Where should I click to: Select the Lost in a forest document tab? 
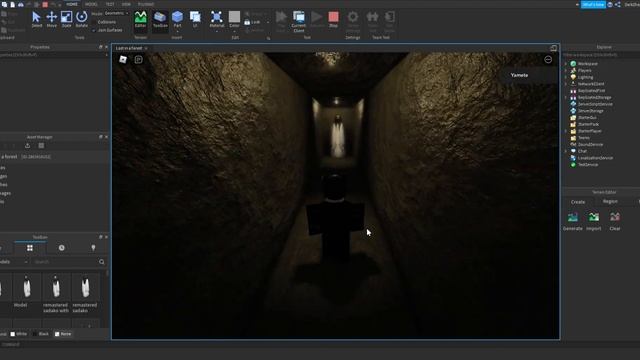[x=129, y=48]
